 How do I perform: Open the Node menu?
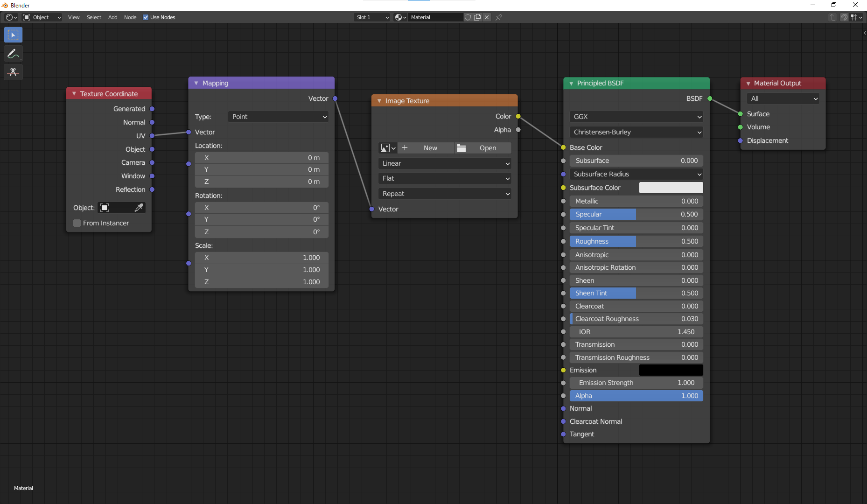(130, 17)
